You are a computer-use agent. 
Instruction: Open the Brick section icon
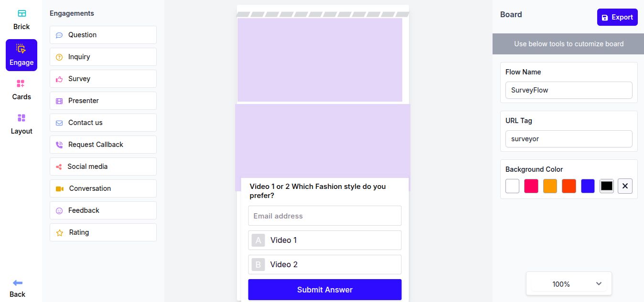click(x=21, y=13)
